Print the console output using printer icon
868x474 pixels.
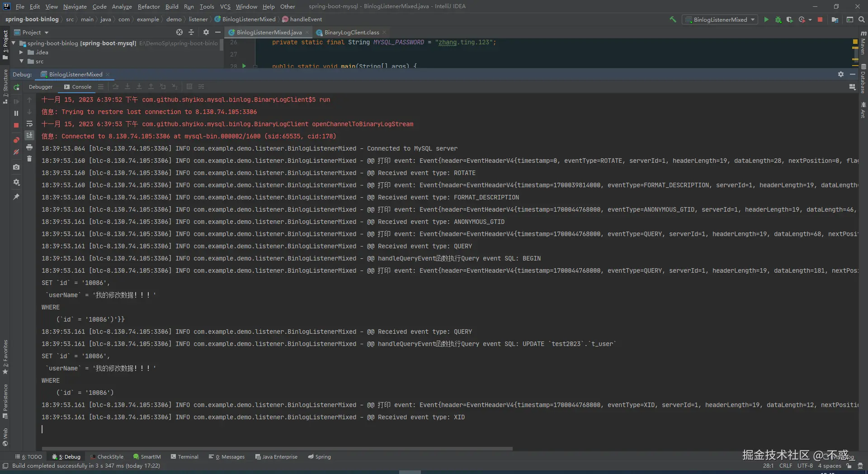coord(29,147)
